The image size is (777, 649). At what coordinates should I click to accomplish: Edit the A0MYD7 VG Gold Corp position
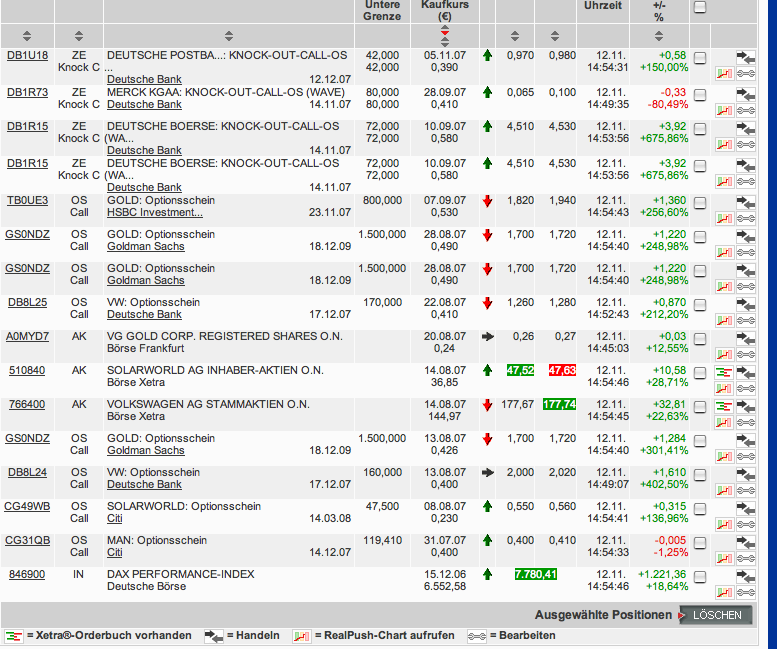[745, 355]
